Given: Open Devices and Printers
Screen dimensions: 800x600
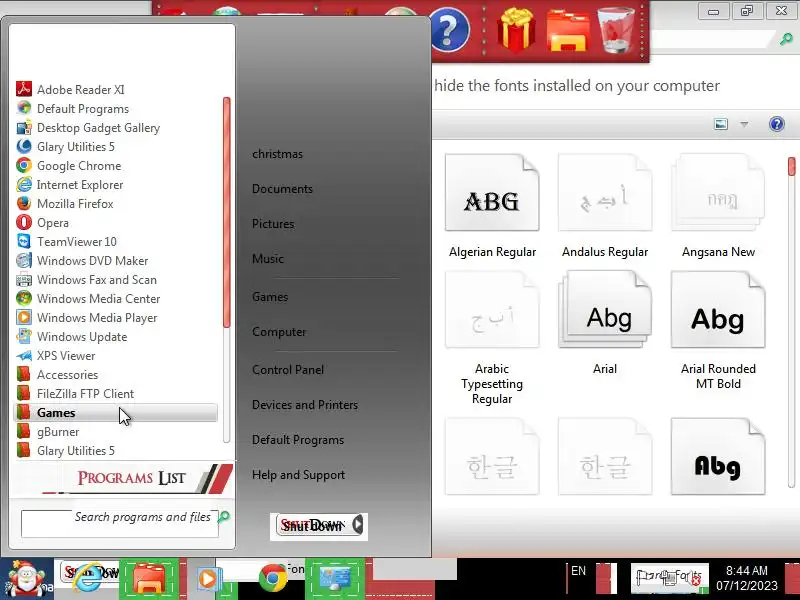Looking at the screenshot, I should click(x=305, y=405).
